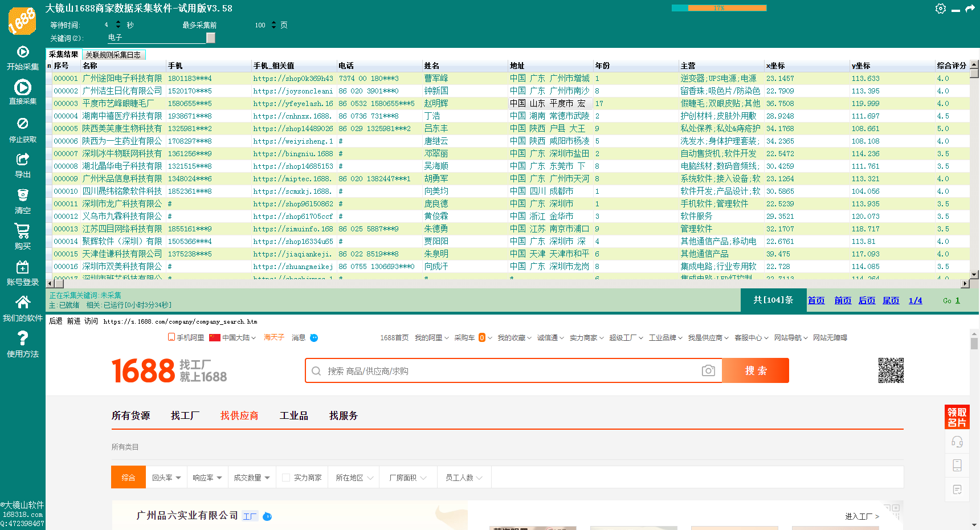This screenshot has height=530, width=980.
Task: Switch to the 关联规则采集日志 tab
Action: (x=113, y=55)
